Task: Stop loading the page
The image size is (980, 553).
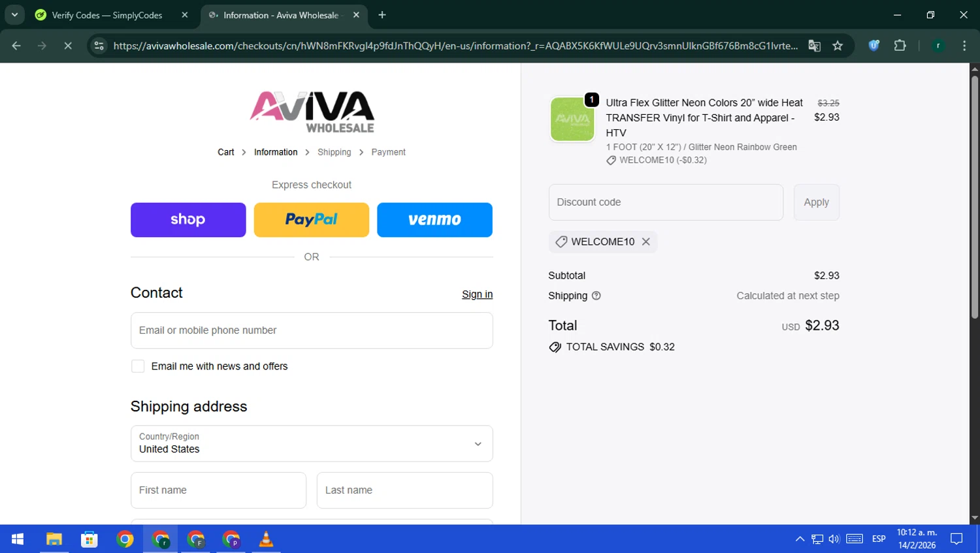Action: point(67,46)
